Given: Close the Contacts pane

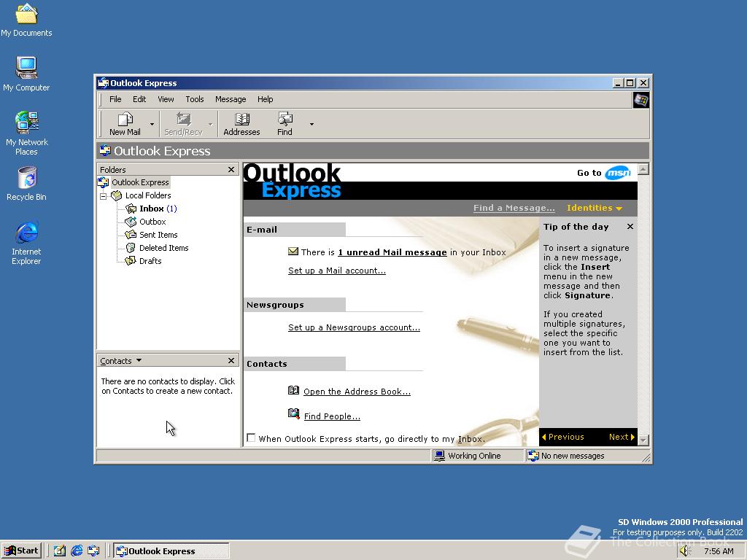Looking at the screenshot, I should coord(231,360).
